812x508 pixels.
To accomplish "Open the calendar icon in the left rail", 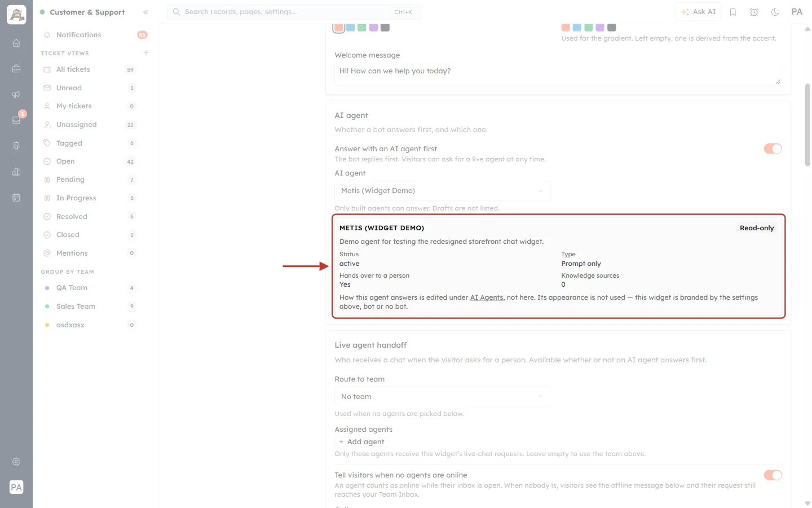I will click(16, 198).
